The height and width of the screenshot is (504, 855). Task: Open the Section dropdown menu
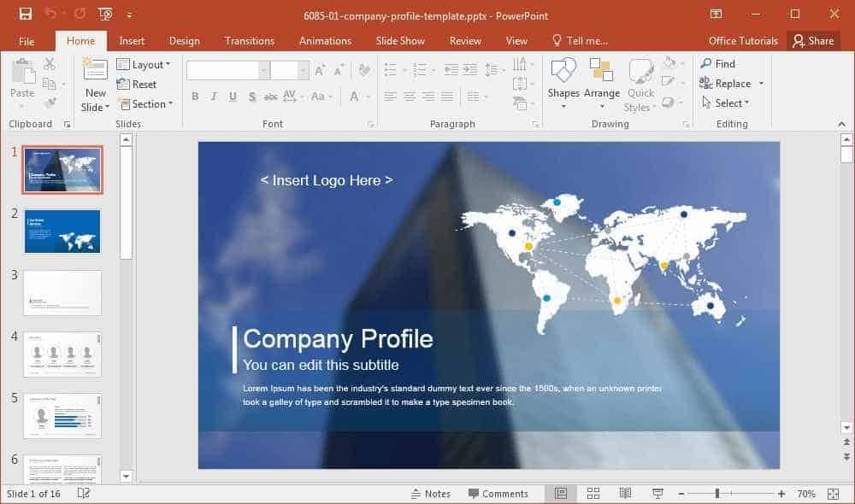tap(145, 104)
